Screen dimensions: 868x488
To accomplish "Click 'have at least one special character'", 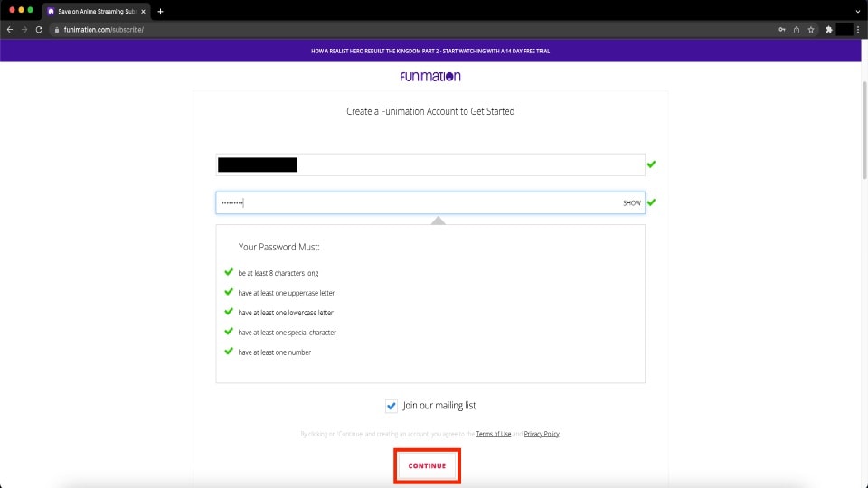I will 287,333.
